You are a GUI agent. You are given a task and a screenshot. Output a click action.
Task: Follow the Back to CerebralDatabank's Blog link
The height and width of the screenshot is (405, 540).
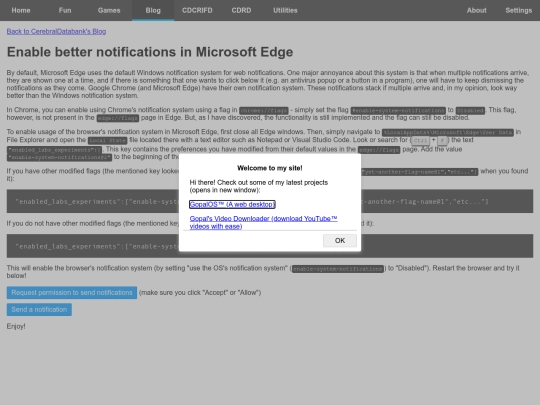tap(56, 31)
